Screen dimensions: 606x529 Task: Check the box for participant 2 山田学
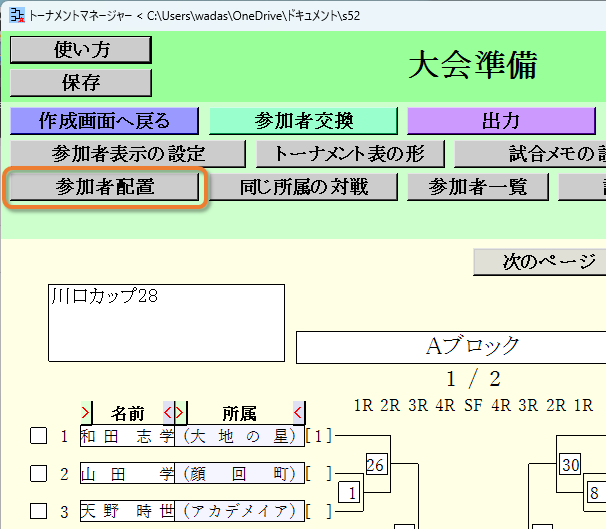click(39, 473)
